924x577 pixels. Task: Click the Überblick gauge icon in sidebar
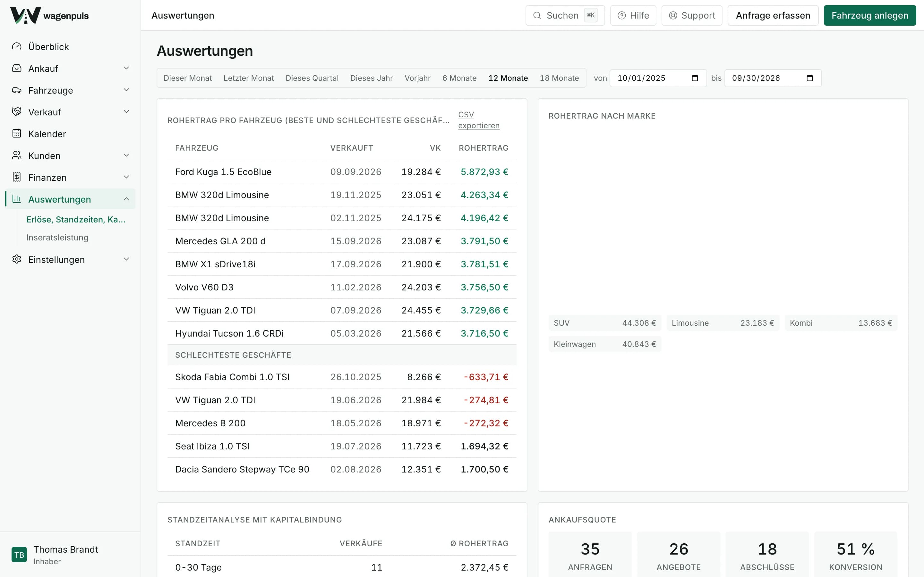point(17,46)
